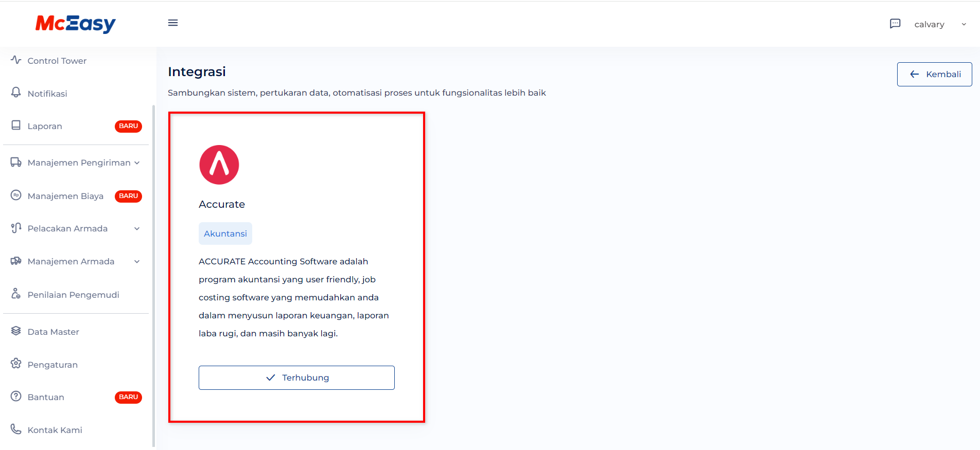
Task: Expand the Manajemen Pengiriman chevron
Action: 137,163
